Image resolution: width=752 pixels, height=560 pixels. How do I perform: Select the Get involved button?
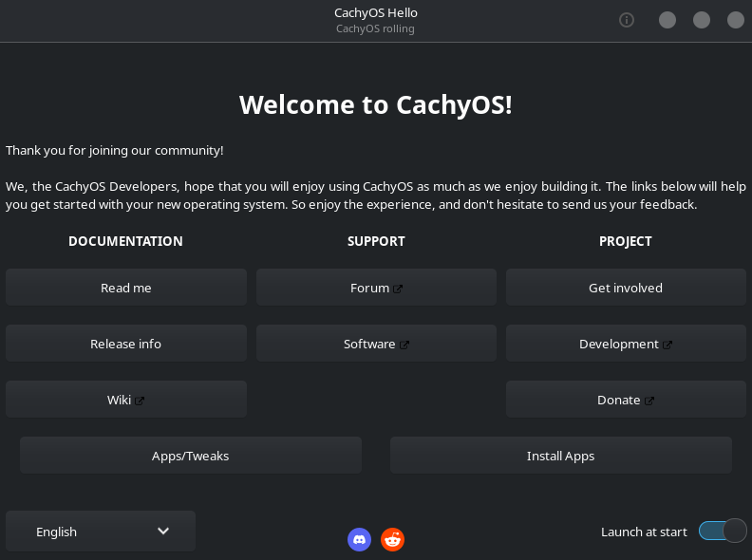(x=626, y=288)
